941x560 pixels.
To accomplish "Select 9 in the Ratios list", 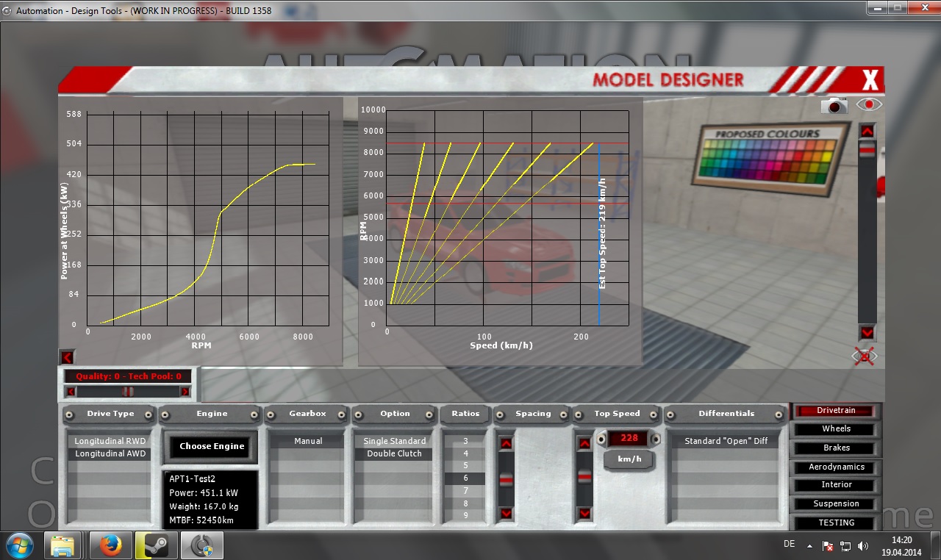I will (x=465, y=516).
